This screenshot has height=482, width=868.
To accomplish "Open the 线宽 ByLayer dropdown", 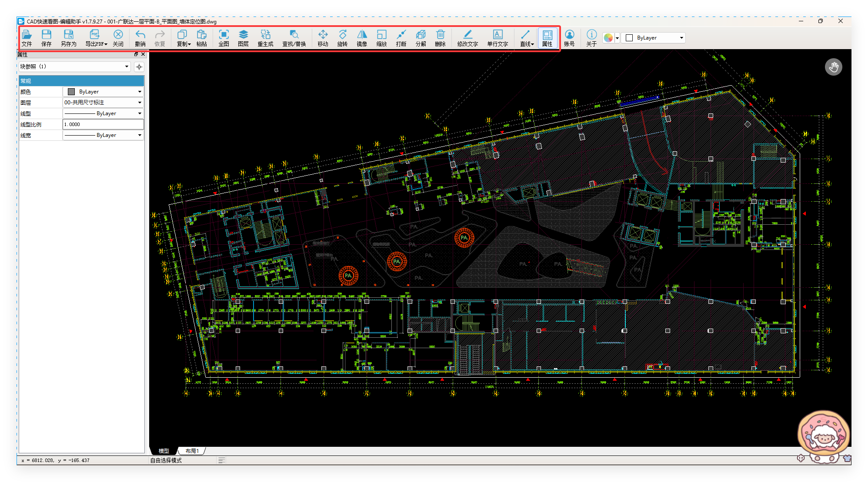I will tap(103, 135).
